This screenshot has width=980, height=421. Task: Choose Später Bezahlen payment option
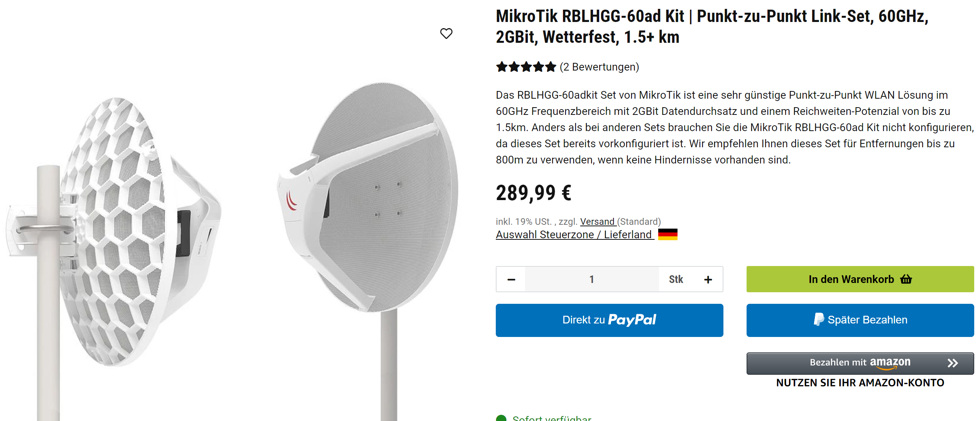(x=860, y=320)
